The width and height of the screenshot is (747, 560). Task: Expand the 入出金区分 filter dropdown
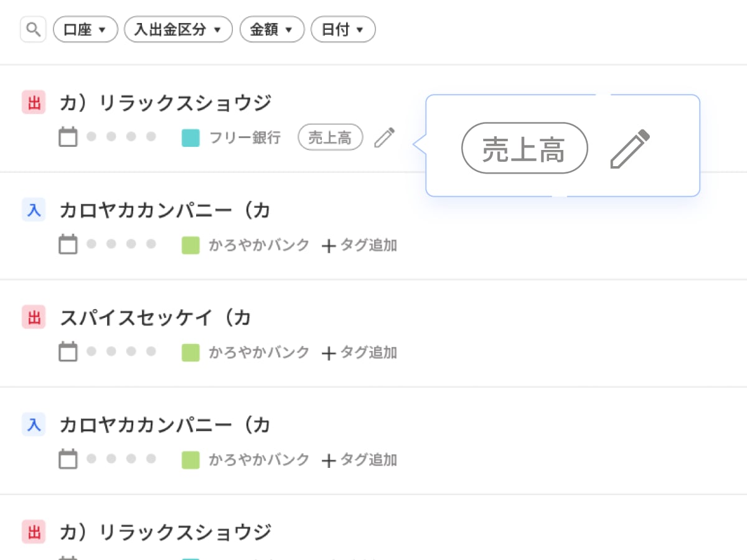click(178, 29)
